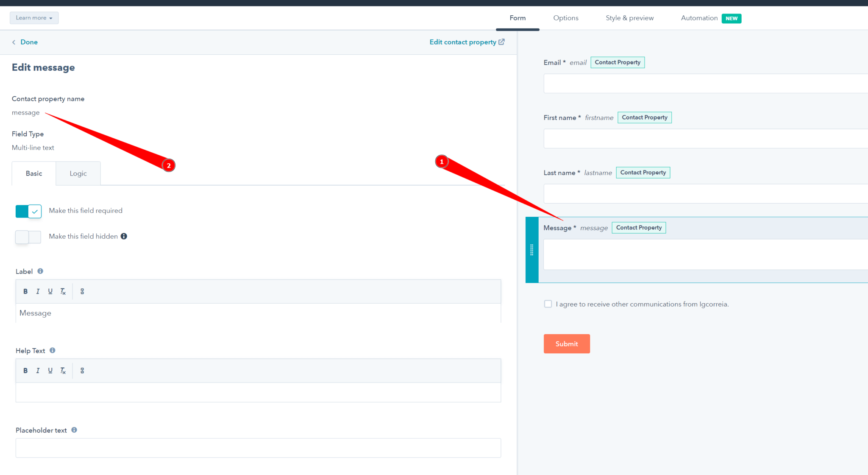
Task: Select the Basic tab
Action: (34, 173)
